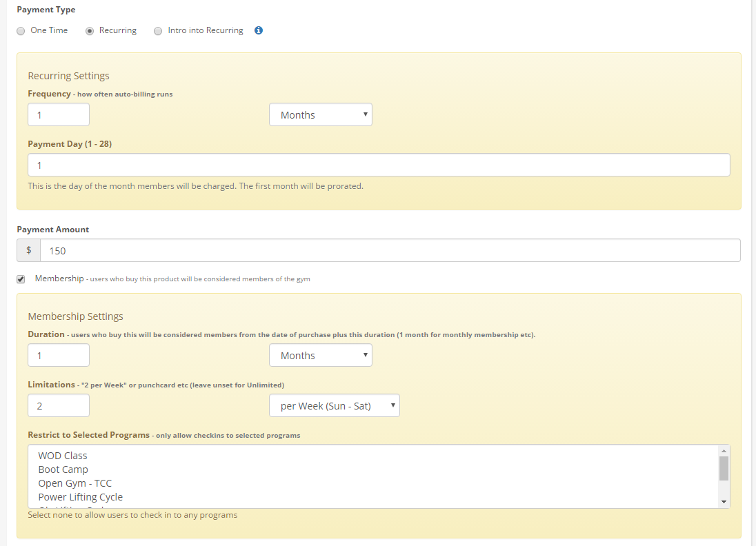Click the Payment Amount field showing 150

pyautogui.click(x=390, y=251)
